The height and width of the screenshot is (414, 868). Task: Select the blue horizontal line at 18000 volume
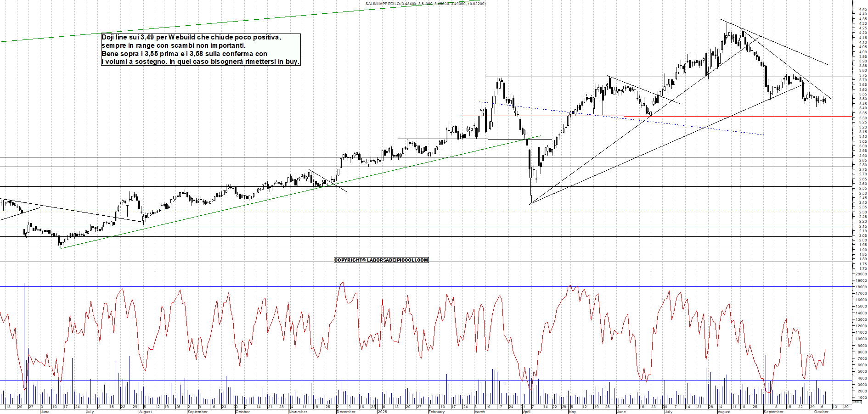point(276,287)
